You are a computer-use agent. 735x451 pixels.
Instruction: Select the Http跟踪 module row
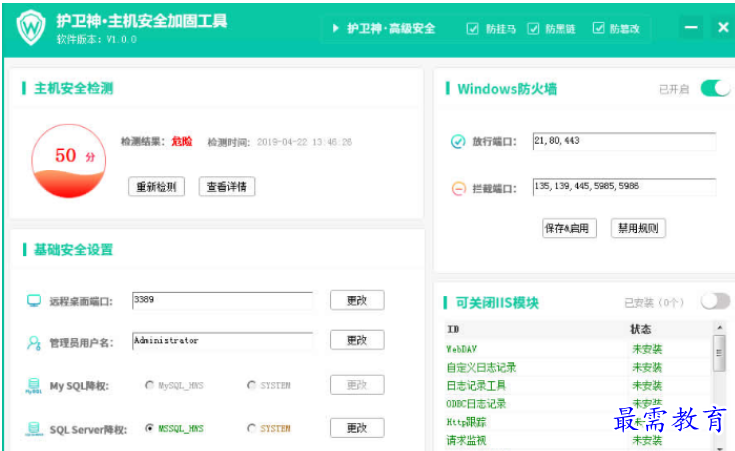click(x=578, y=422)
